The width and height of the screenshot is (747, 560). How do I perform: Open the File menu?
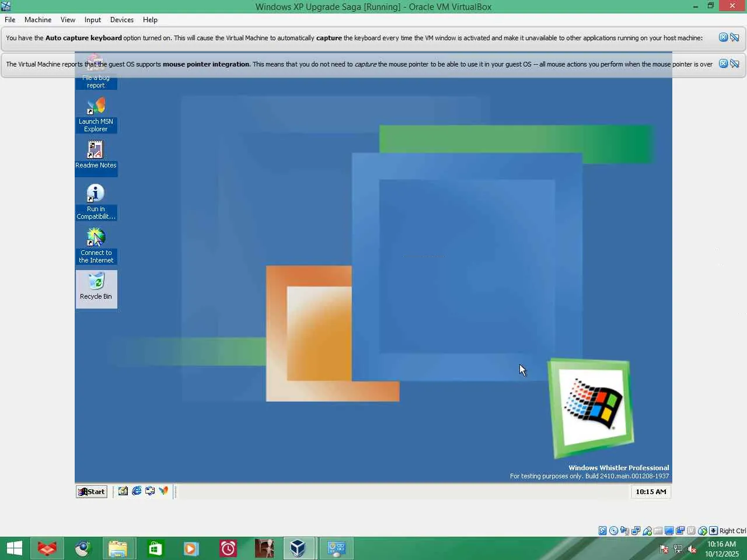pos(10,20)
